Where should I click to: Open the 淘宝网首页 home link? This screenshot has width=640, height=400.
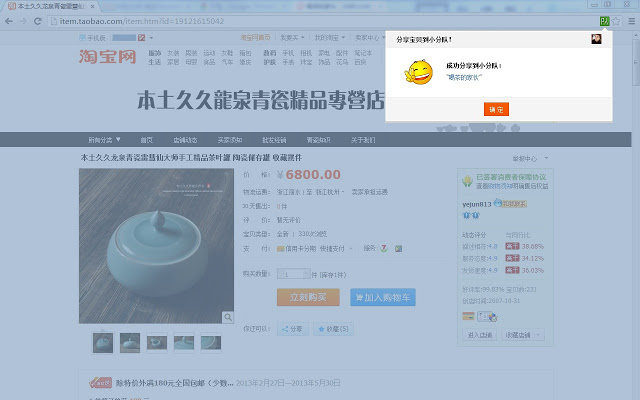[255, 38]
